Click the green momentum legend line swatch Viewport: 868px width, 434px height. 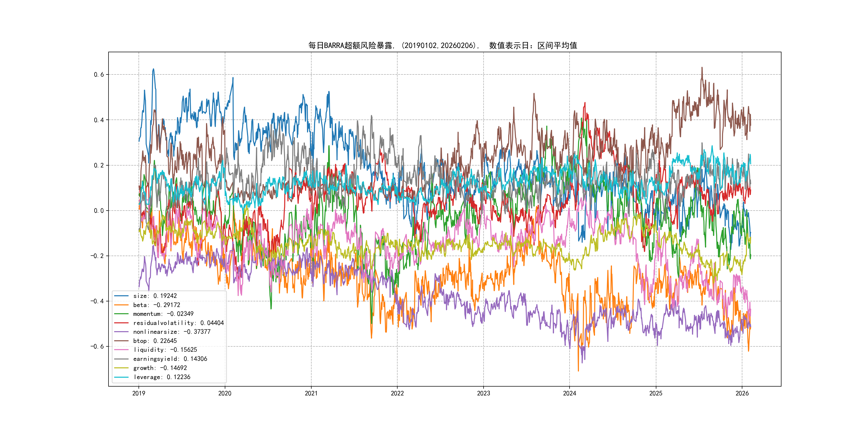pos(121,314)
